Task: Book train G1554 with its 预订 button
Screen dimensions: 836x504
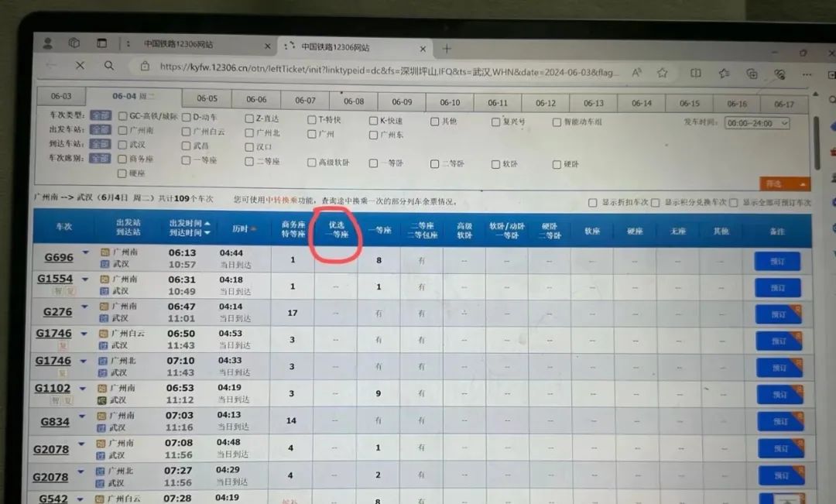Action: [778, 288]
